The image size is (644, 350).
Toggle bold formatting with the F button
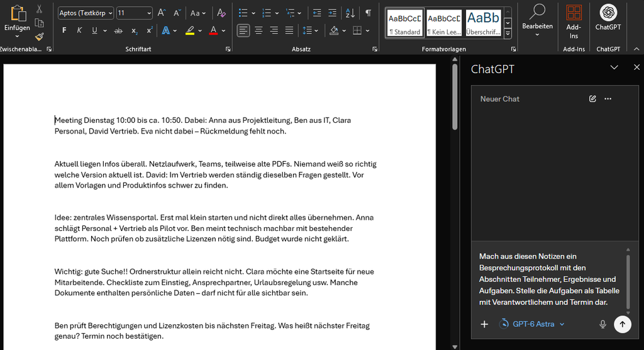point(64,30)
